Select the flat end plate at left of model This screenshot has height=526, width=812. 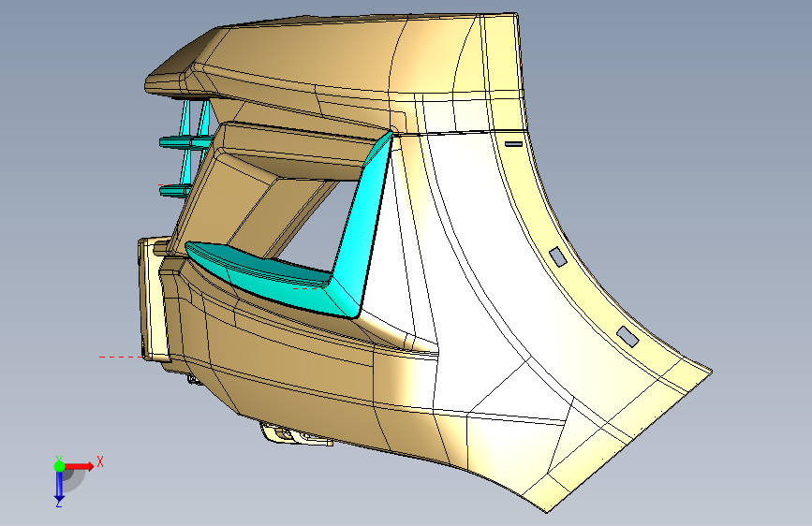pos(154,300)
